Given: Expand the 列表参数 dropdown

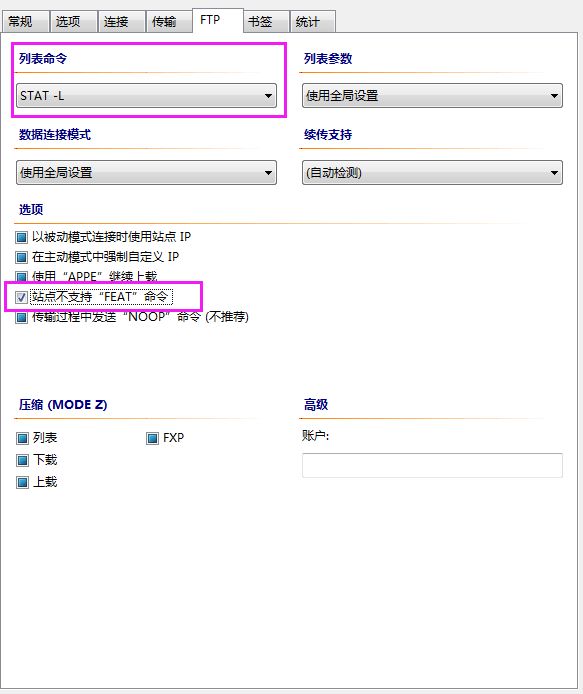Looking at the screenshot, I should tap(432, 96).
